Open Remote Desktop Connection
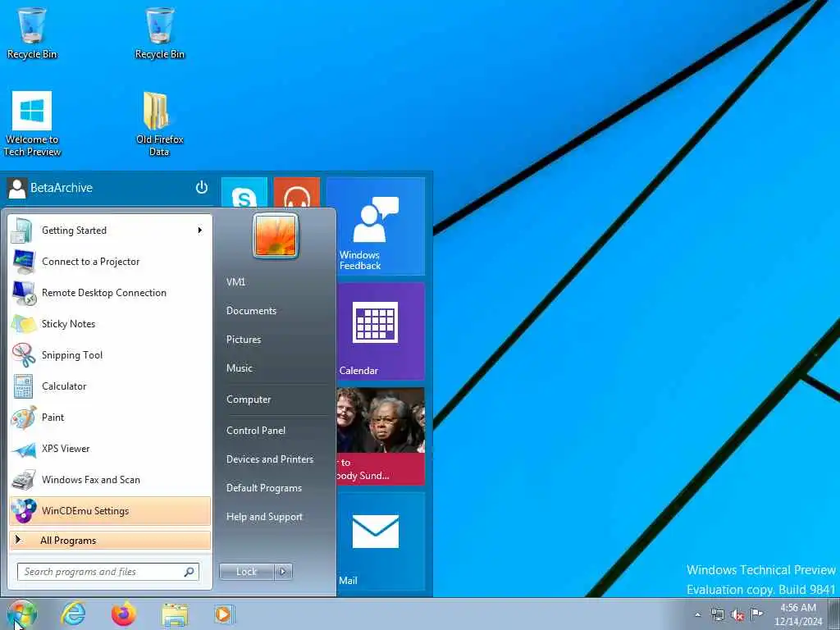The height and width of the screenshot is (630, 840). 110,293
